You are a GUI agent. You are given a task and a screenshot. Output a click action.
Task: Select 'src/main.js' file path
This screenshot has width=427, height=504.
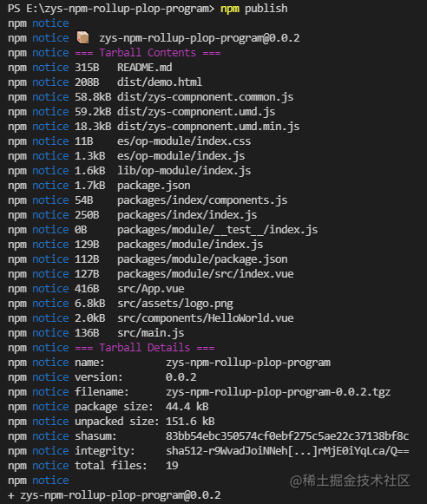[x=151, y=333]
